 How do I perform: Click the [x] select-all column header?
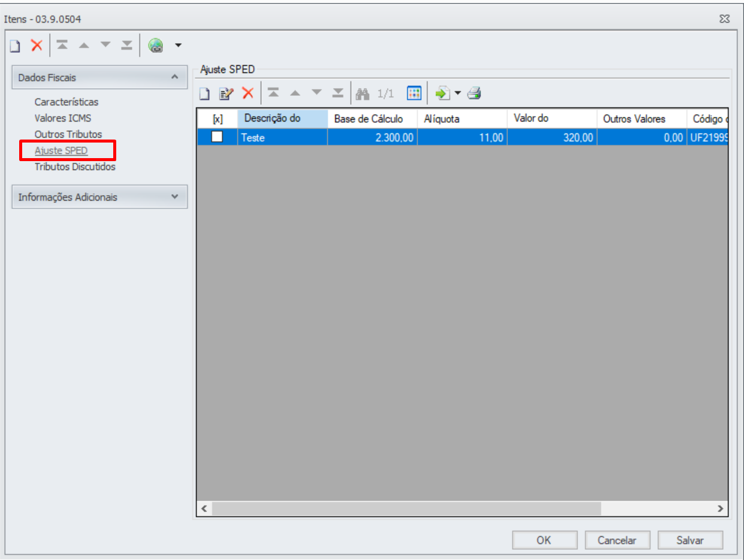(217, 119)
